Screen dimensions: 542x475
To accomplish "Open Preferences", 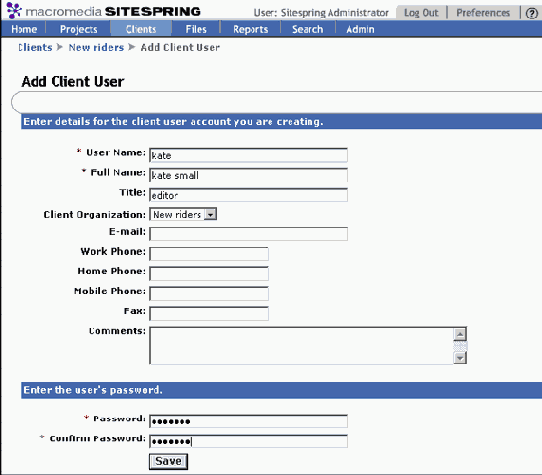I will 483,13.
